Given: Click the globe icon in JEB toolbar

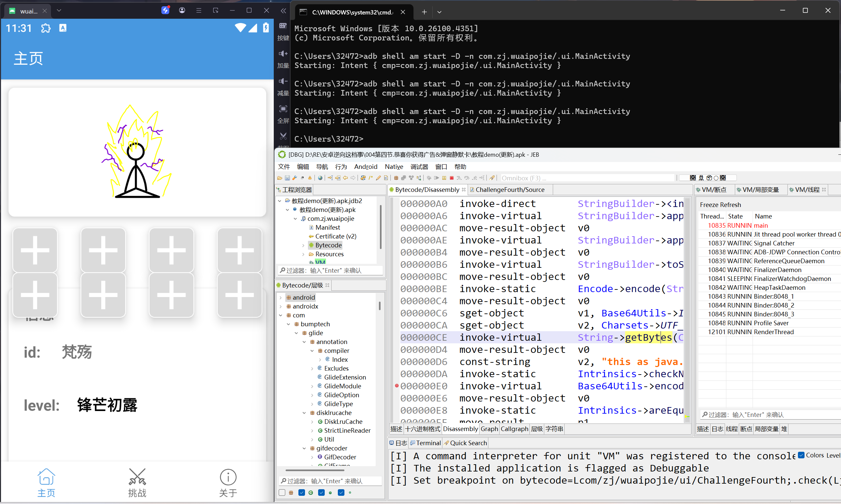Looking at the screenshot, I should point(320,178).
